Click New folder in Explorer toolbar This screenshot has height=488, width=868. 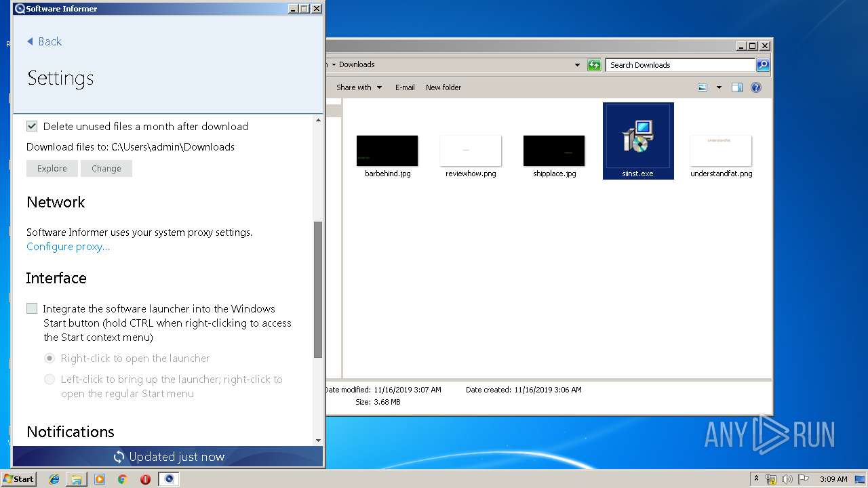(x=443, y=87)
